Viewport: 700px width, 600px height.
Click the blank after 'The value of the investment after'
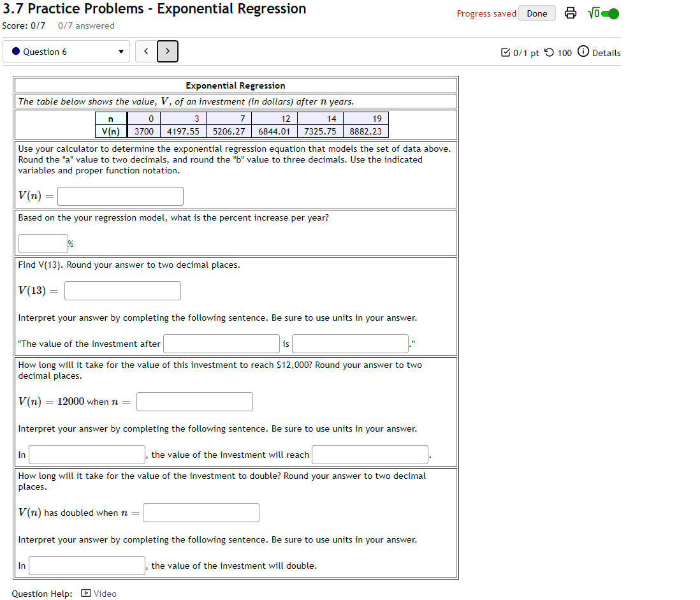click(221, 343)
